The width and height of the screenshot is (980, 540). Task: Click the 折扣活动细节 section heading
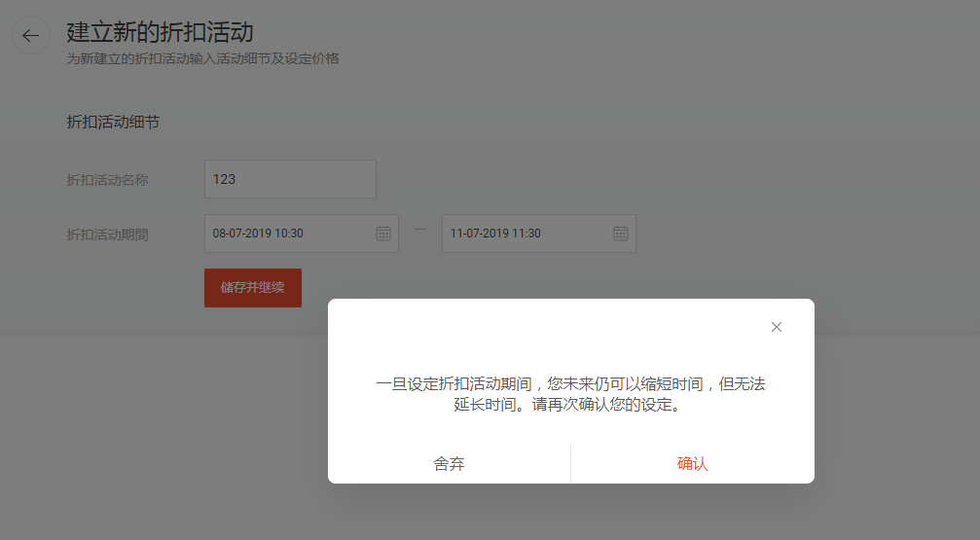[x=113, y=123]
